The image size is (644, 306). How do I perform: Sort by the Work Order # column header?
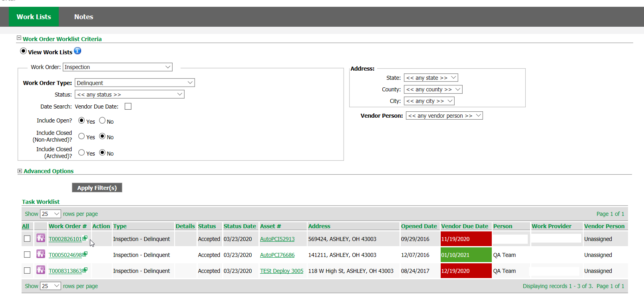68,226
